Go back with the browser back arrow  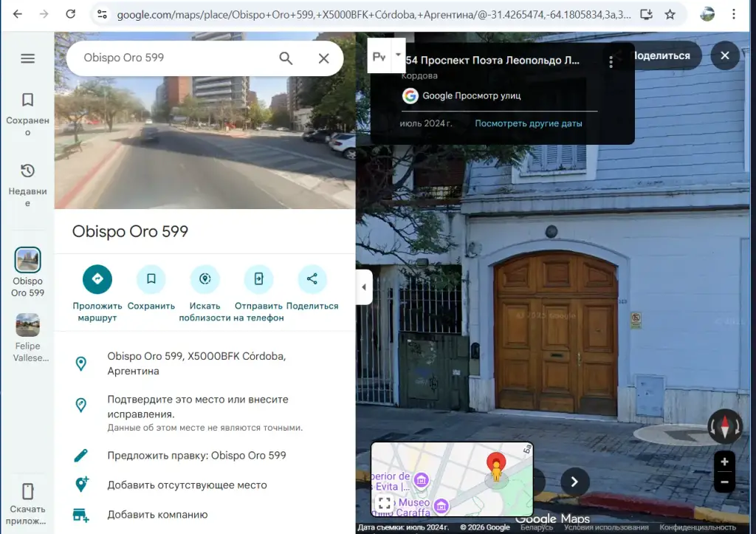tap(18, 14)
